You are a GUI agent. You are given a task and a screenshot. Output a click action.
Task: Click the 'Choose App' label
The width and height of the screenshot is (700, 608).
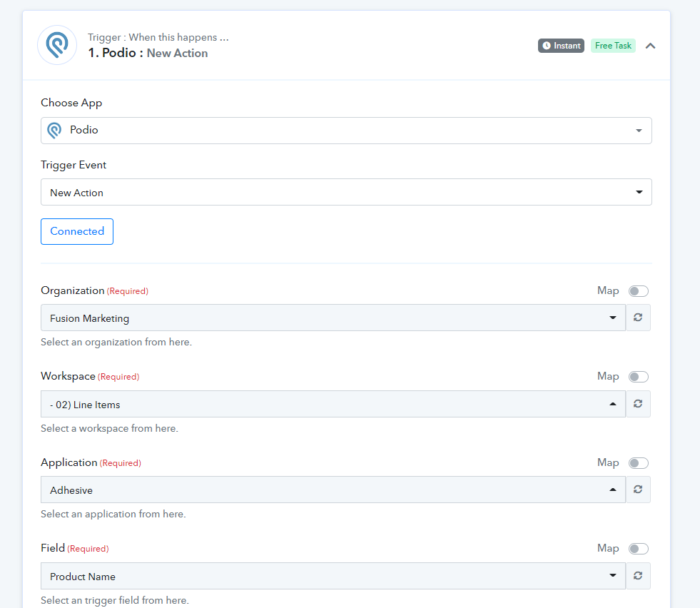click(x=71, y=103)
